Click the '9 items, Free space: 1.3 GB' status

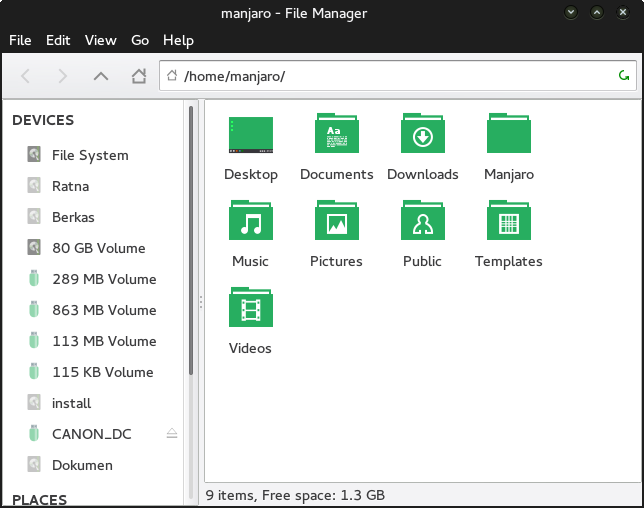[295, 495]
